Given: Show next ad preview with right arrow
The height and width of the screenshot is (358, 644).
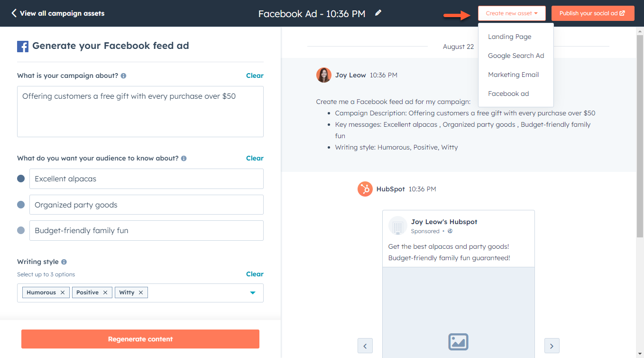Looking at the screenshot, I should point(552,346).
